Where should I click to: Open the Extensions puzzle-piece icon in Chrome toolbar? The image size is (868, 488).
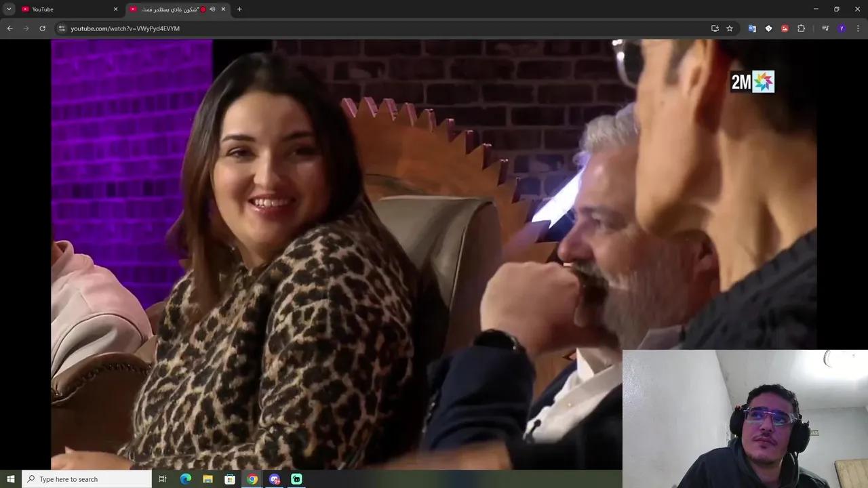[802, 28]
